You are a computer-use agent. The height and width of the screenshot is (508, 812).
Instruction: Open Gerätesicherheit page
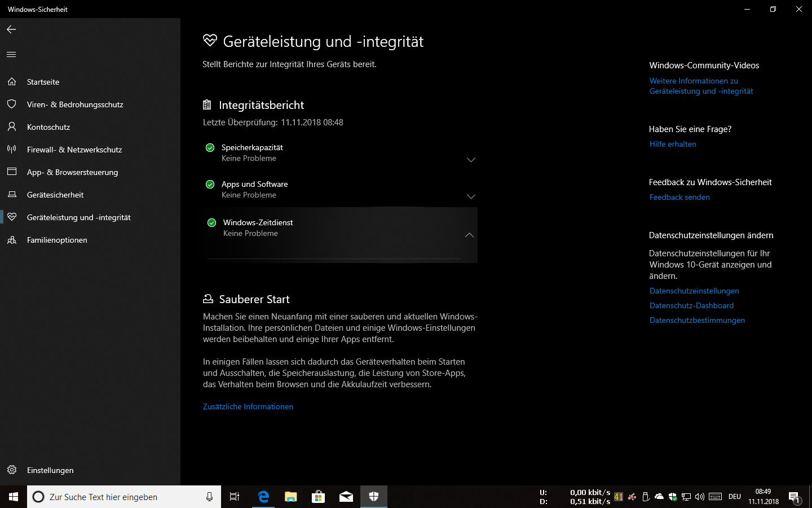90,195
